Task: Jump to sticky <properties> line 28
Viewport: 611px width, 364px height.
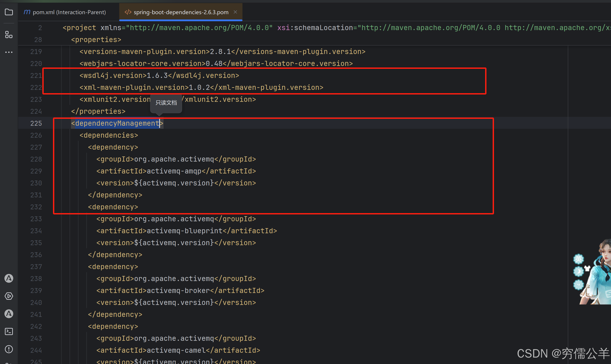Action: click(96, 40)
